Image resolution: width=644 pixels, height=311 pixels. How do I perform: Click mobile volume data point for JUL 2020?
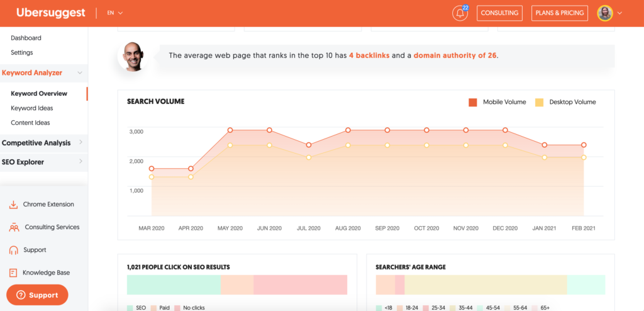click(x=308, y=145)
